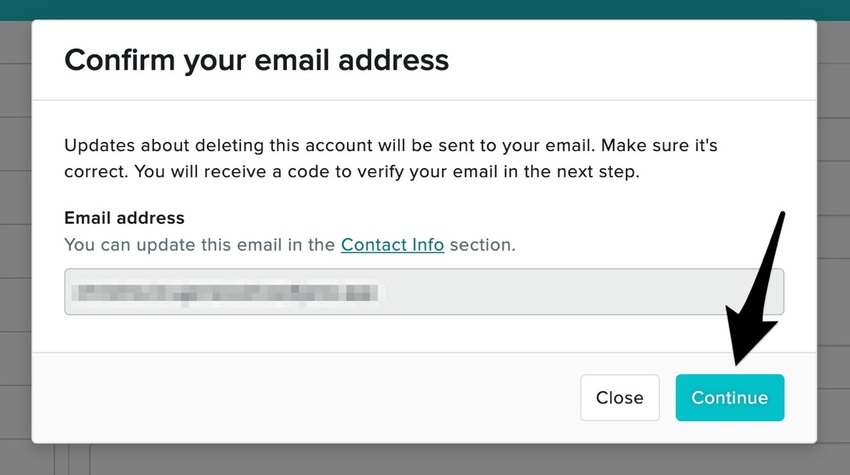This screenshot has width=850, height=475.
Task: Click the divider line under the dialog title
Action: pyautogui.click(x=425, y=100)
